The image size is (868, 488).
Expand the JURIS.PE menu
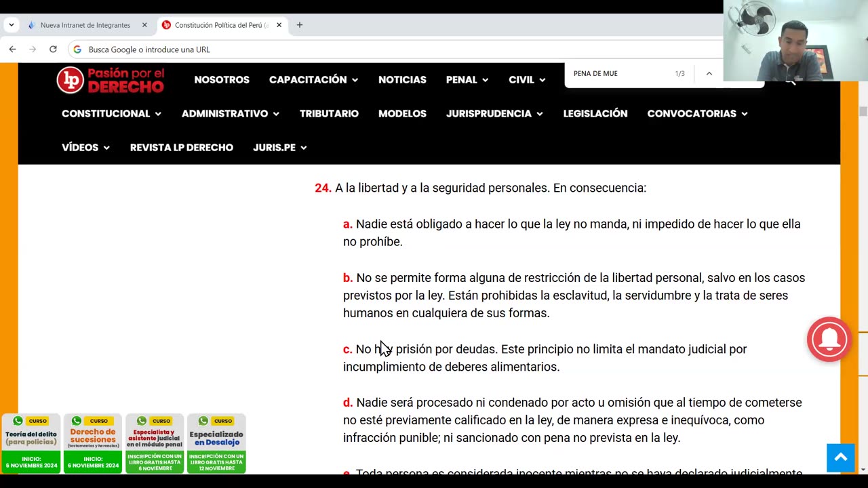pos(279,148)
